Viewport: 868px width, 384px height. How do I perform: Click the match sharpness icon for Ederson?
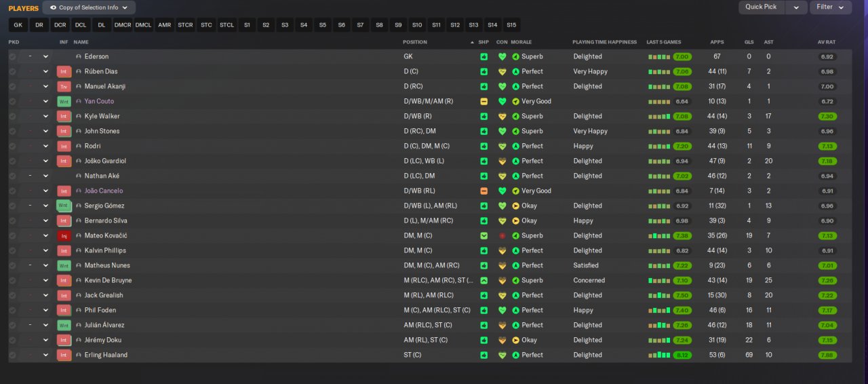tap(484, 56)
